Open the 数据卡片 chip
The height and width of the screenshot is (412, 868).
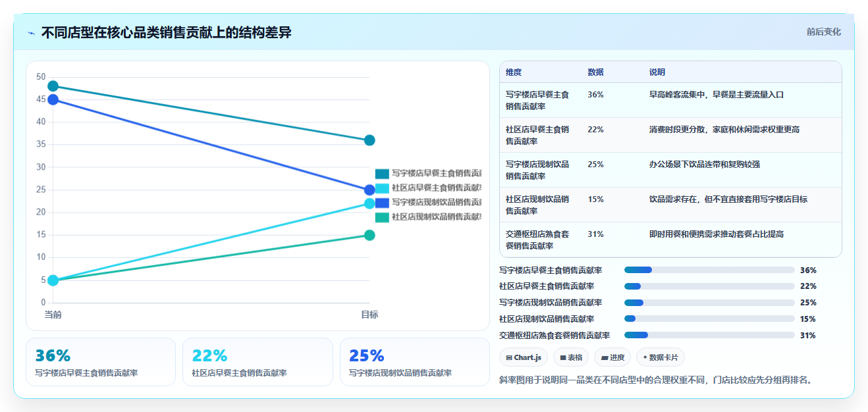coord(661,357)
